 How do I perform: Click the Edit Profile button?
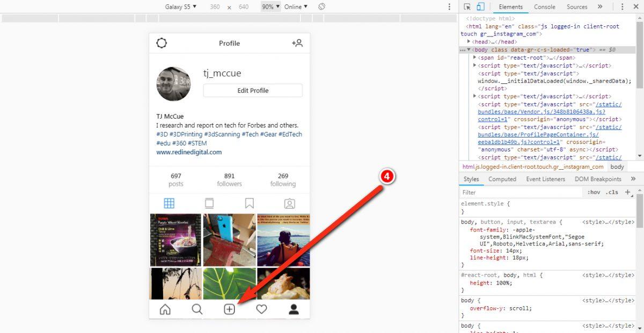[252, 90]
